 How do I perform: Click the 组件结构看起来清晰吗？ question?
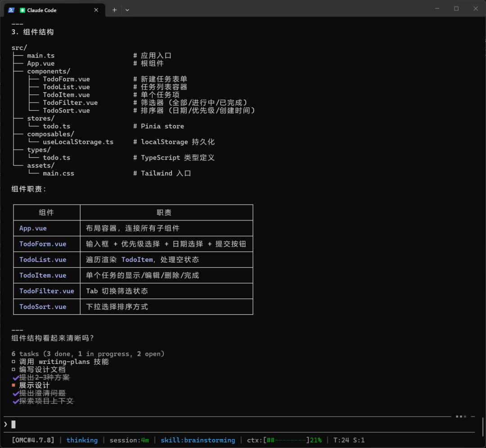tap(53, 338)
